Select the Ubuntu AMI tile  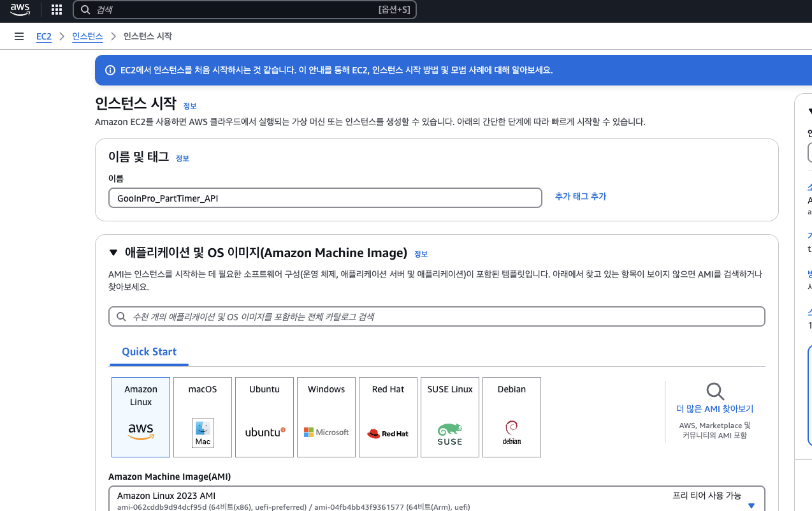click(x=265, y=417)
